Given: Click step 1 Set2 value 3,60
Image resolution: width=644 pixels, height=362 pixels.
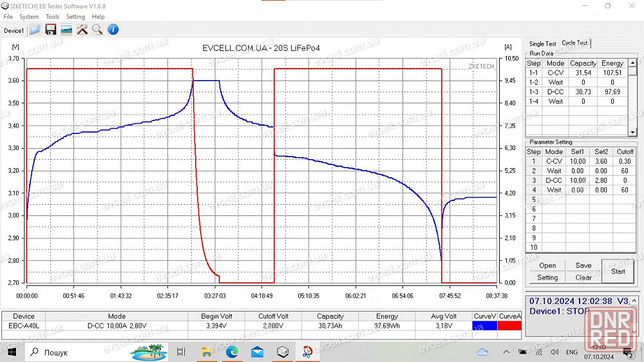Looking at the screenshot, I should pos(601,161).
